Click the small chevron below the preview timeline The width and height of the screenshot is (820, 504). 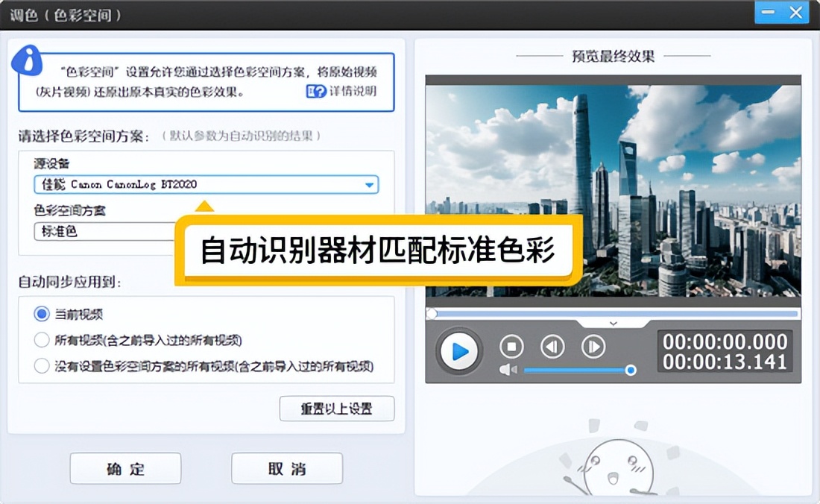(613, 324)
